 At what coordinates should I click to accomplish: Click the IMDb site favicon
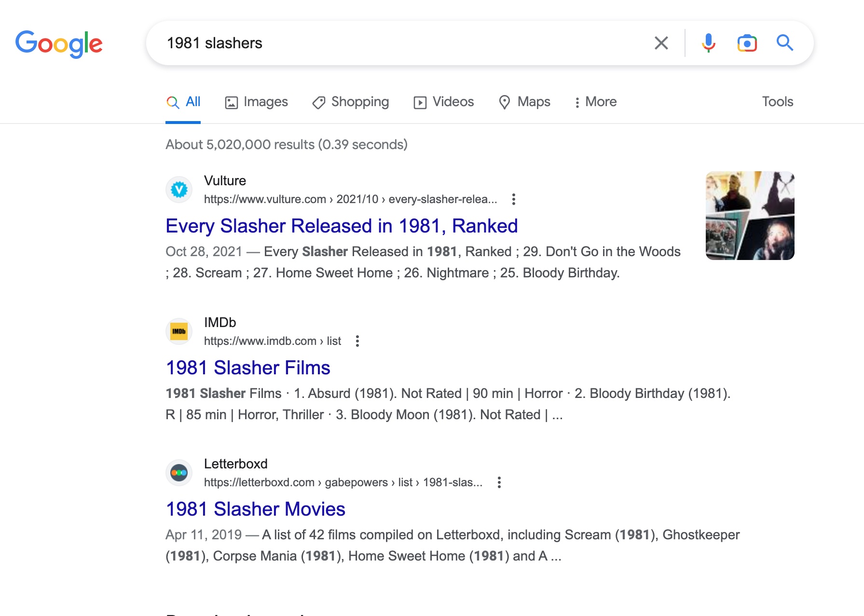[x=179, y=331]
